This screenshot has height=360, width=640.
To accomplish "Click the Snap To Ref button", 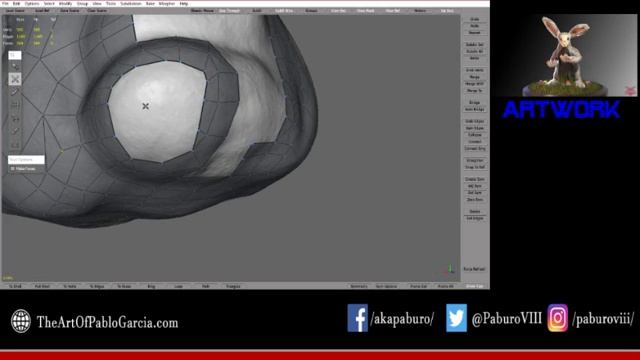I will pyautogui.click(x=475, y=167).
